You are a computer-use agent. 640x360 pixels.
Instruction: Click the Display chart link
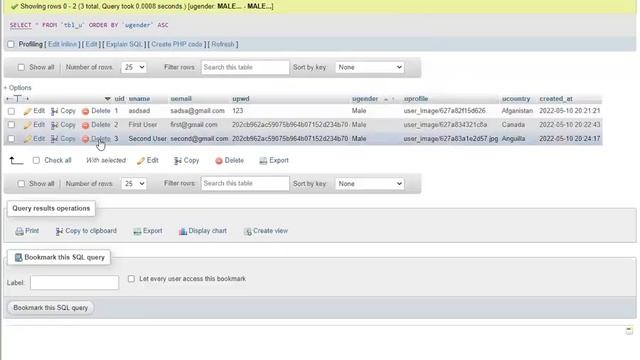pos(207,231)
